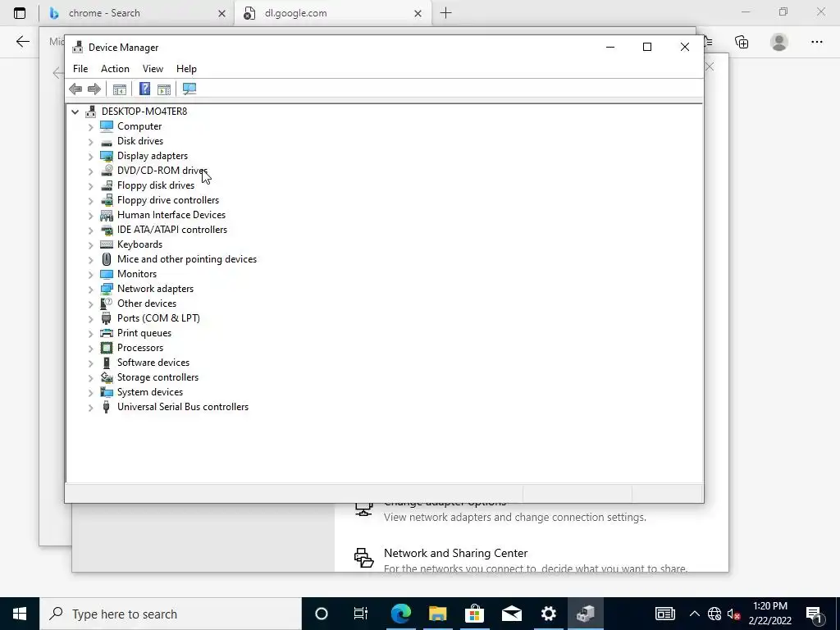Select the Disk drives category icon
This screenshot has height=630, width=840.
(107, 141)
